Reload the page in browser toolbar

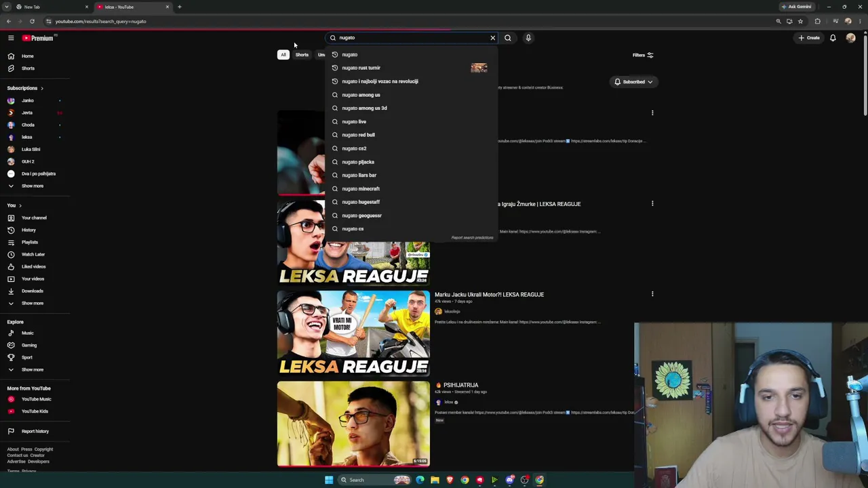pyautogui.click(x=32, y=22)
